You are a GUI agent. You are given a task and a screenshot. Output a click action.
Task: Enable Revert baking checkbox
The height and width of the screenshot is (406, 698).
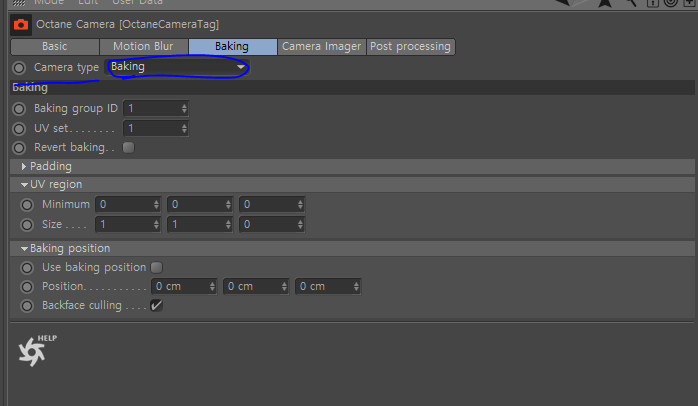click(128, 147)
